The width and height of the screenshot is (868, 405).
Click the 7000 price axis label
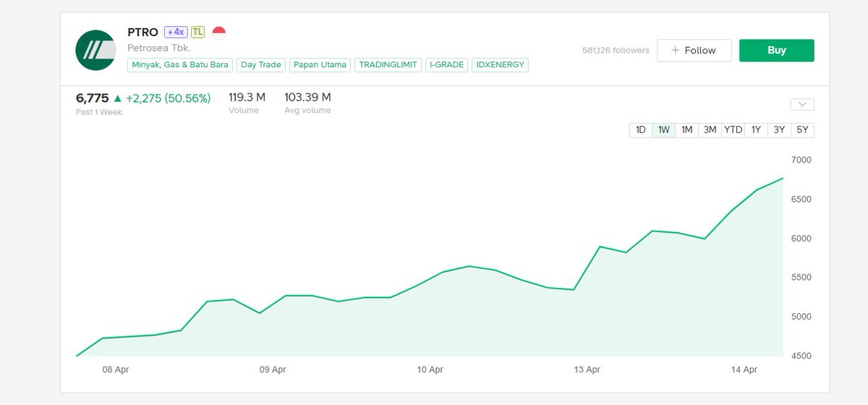(801, 160)
